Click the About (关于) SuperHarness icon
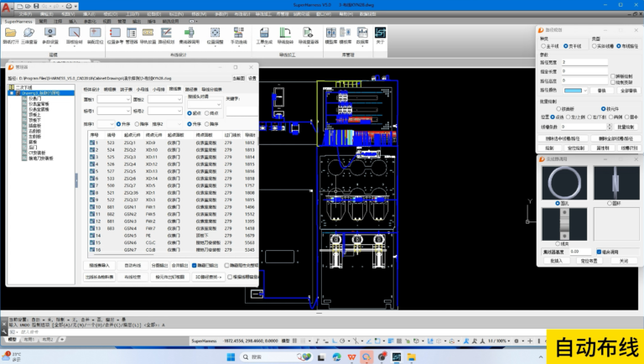Viewport: 644px width, 364px height. tap(381, 33)
